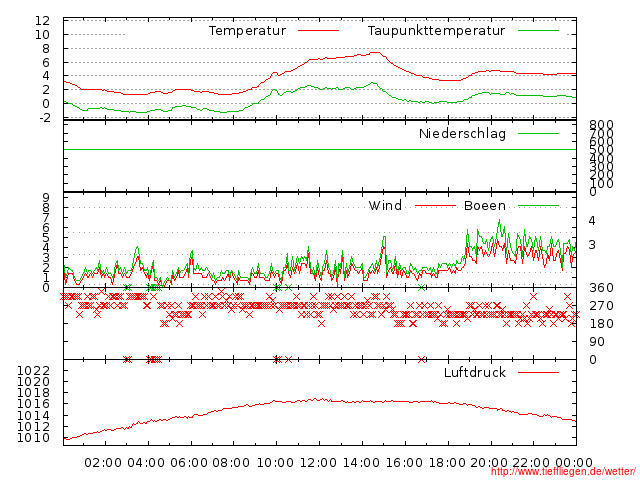Click the Temperatur legend label
The height and width of the screenshot is (480, 640).
click(x=247, y=31)
